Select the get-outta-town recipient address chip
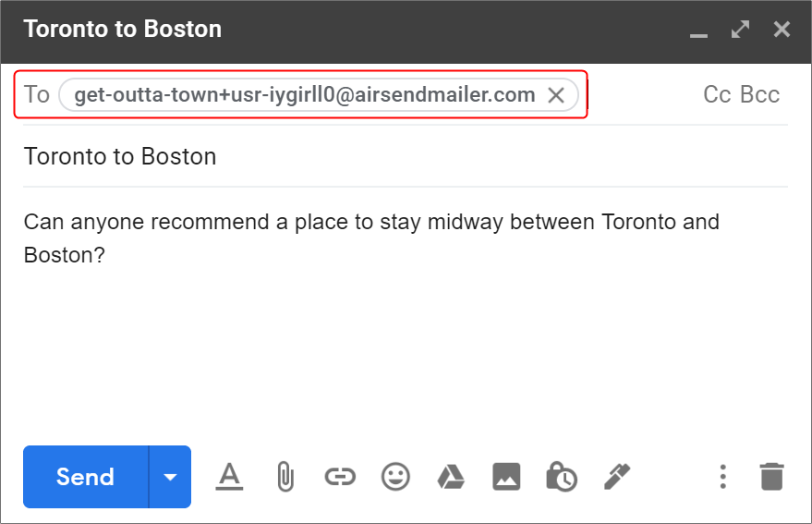This screenshot has width=812, height=524. pos(305,95)
